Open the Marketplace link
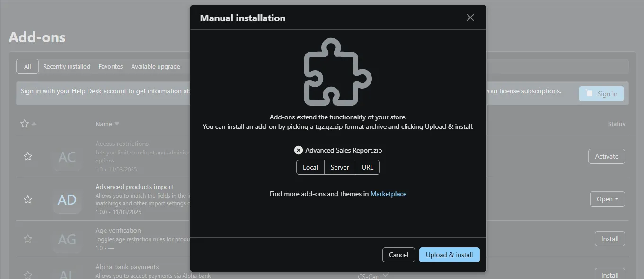Screen dimensions: 644x279 (x=388, y=194)
